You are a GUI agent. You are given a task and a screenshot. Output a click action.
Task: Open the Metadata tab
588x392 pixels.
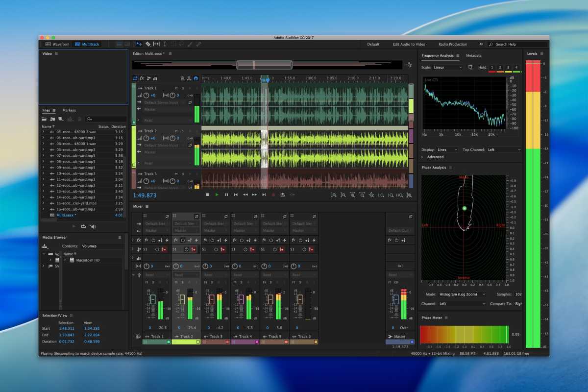pyautogui.click(x=474, y=55)
